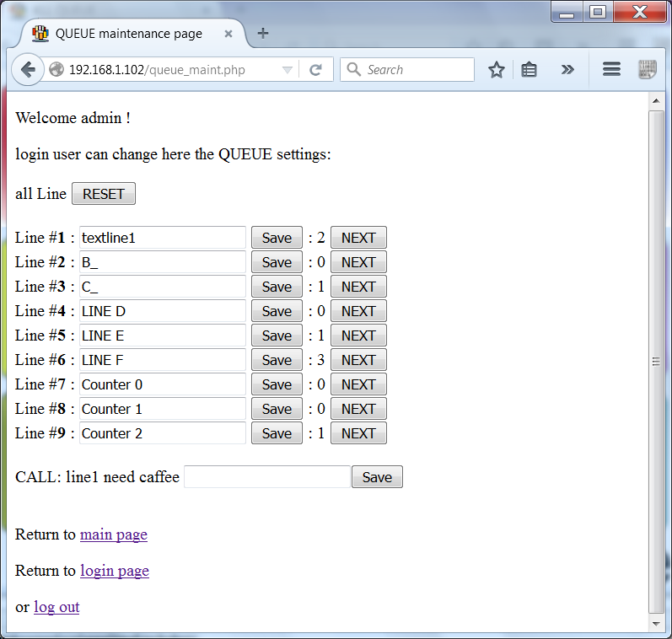Follow the main page link
Viewport: 672px width, 639px height.
(x=113, y=534)
